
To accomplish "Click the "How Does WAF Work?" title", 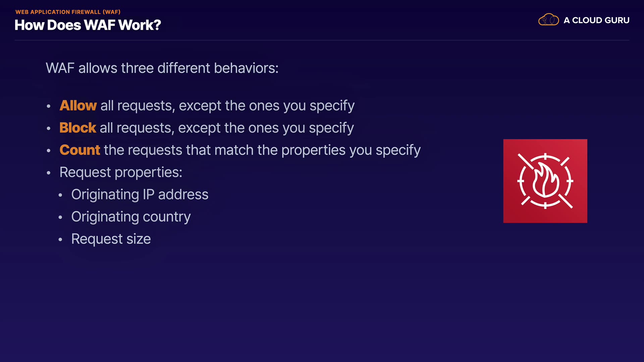I will (x=88, y=25).
